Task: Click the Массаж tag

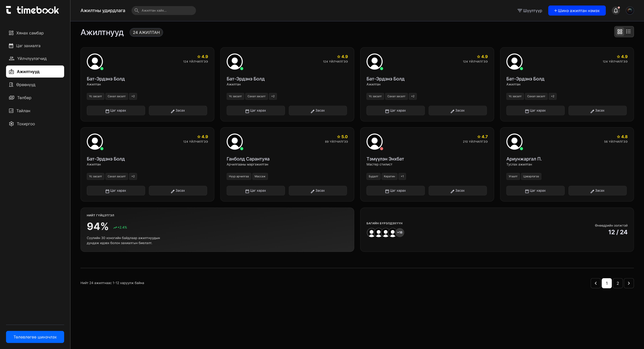Action: 260,176
